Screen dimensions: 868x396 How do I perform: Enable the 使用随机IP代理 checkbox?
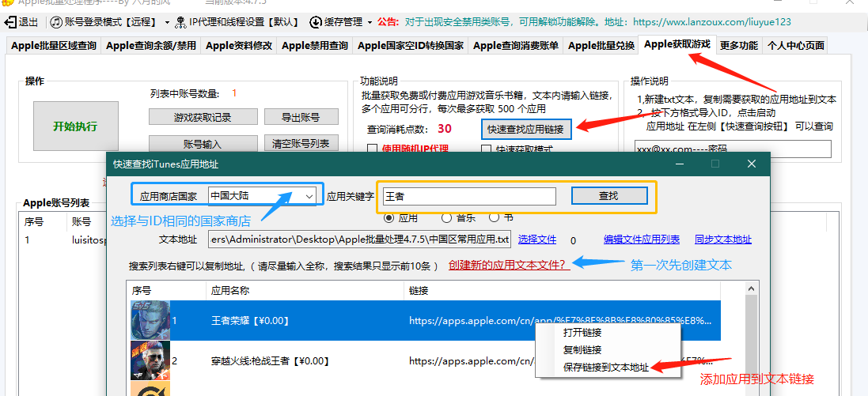[x=373, y=149]
